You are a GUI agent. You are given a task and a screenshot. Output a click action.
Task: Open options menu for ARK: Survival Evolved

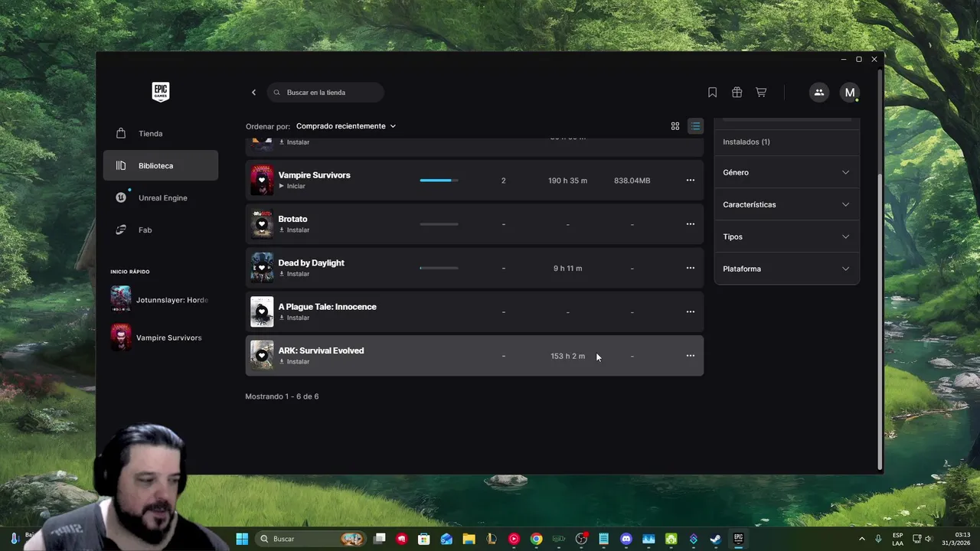point(691,356)
